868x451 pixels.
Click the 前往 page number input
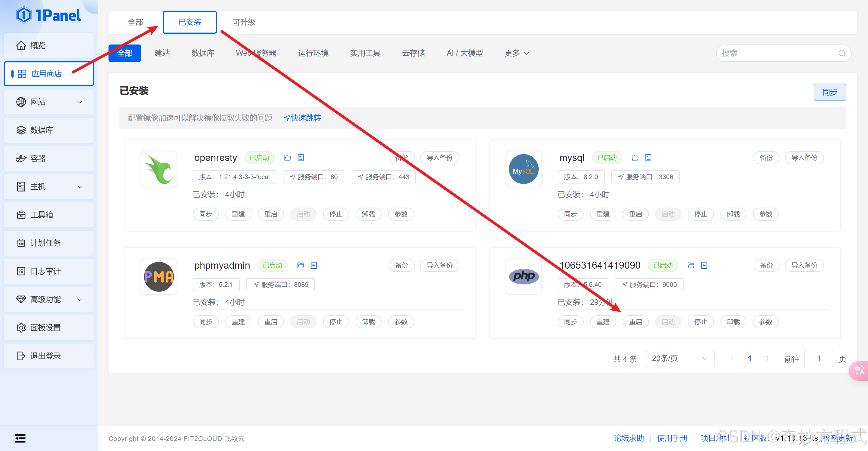819,359
